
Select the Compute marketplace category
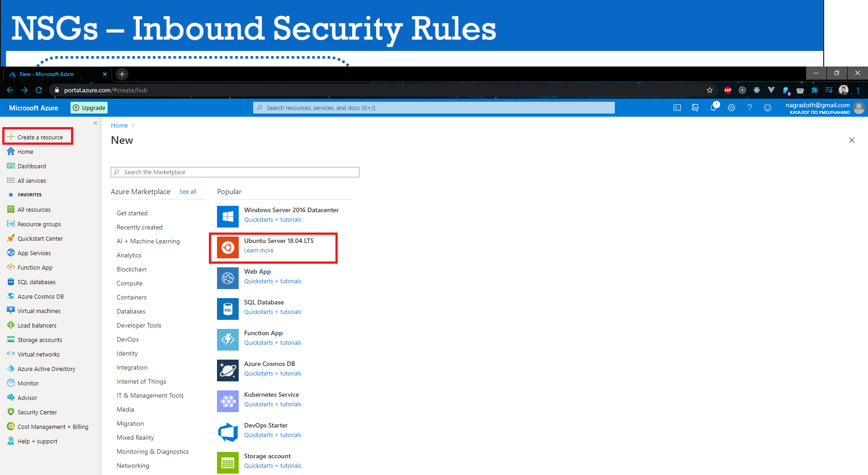[130, 283]
